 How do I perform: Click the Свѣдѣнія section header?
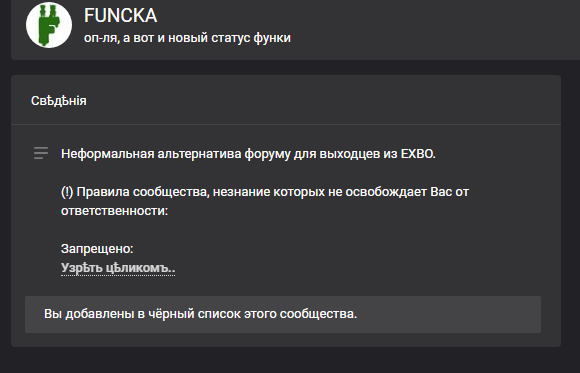[59, 101]
